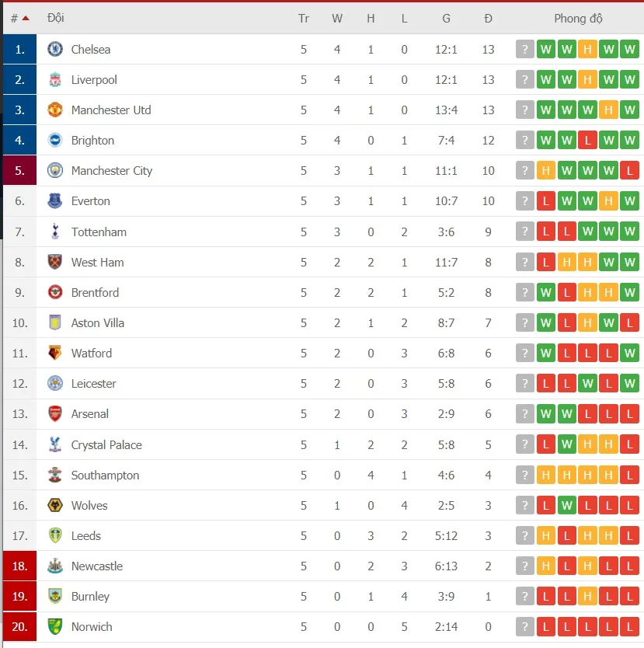Click Manchester City's red L form badge

pos(629,171)
